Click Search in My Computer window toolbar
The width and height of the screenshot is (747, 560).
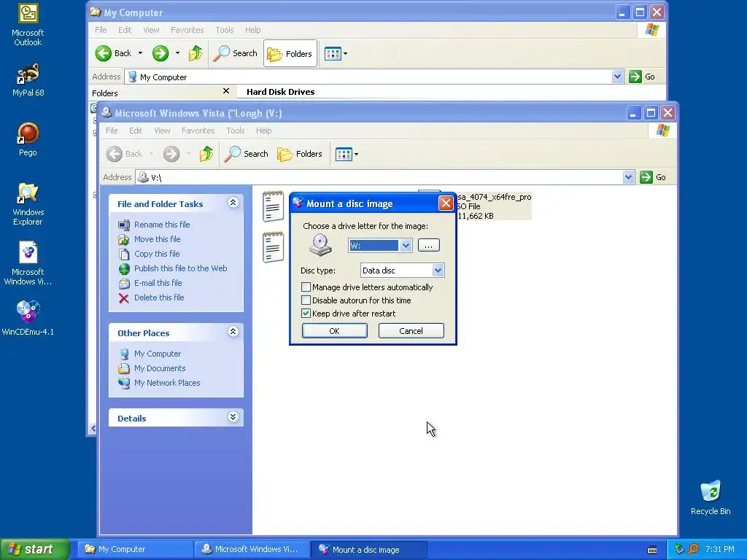tap(235, 53)
